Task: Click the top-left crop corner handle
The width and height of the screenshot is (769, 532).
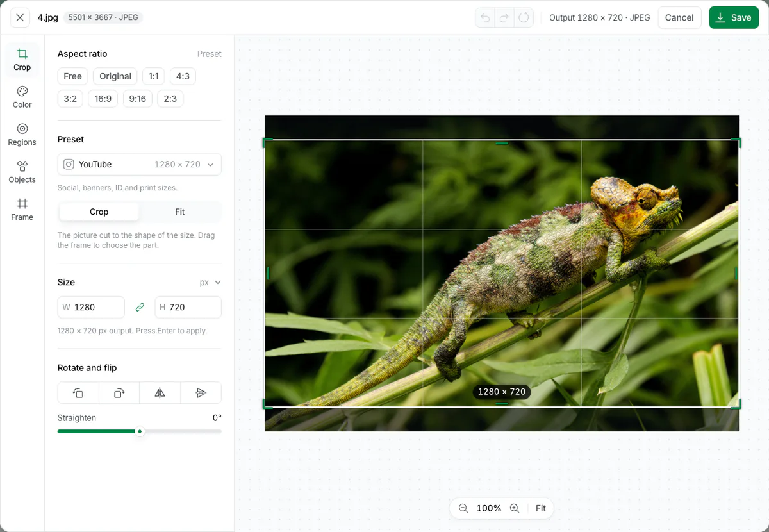Action: pos(267,142)
